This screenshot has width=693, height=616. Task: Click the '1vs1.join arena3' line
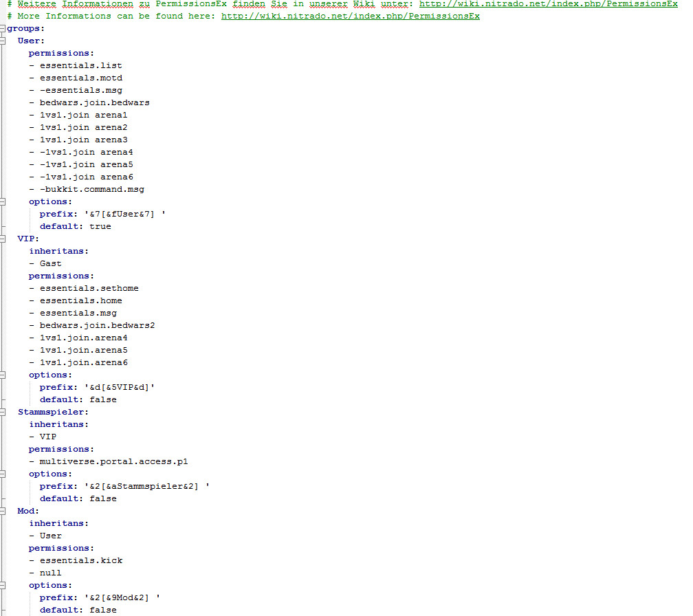(x=78, y=140)
